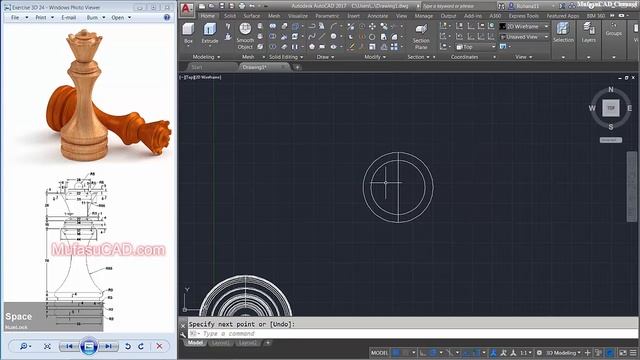Switch to the Surface ribbon tab
640x360 pixels.
[x=251, y=16]
